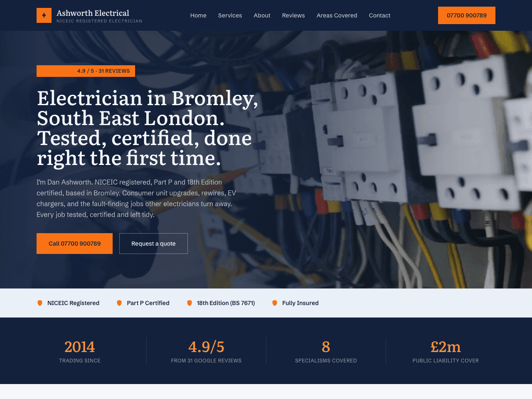Open Areas Covered nav item
The height and width of the screenshot is (399, 532).
(337, 15)
